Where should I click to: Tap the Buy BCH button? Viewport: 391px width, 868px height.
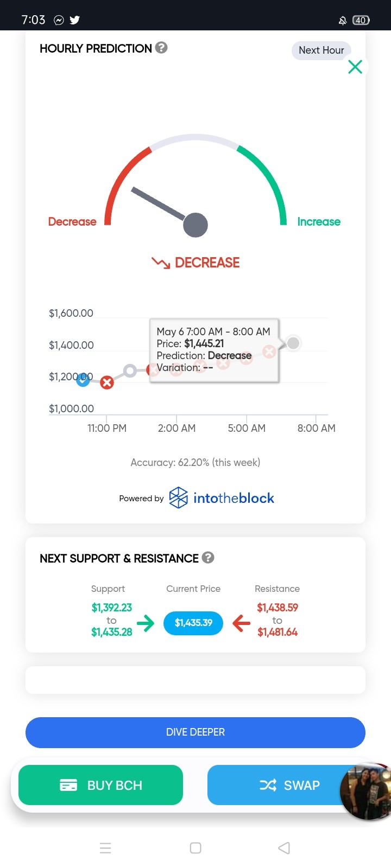(100, 785)
